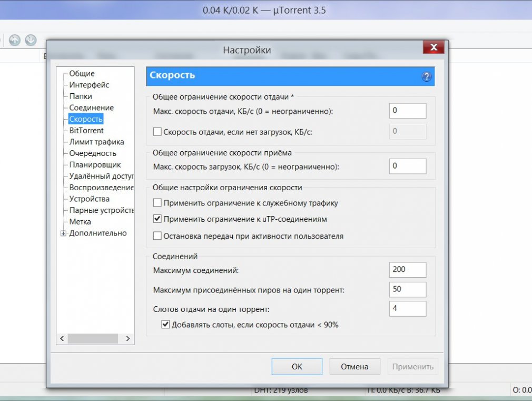Click the upload speed without downloads field
This screenshot has width=532, height=401.
408,131
